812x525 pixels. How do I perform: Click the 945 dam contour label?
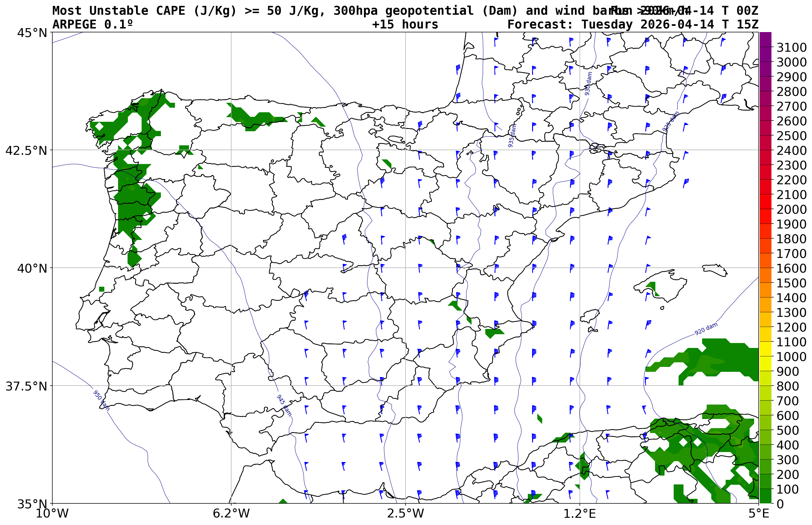point(284,405)
